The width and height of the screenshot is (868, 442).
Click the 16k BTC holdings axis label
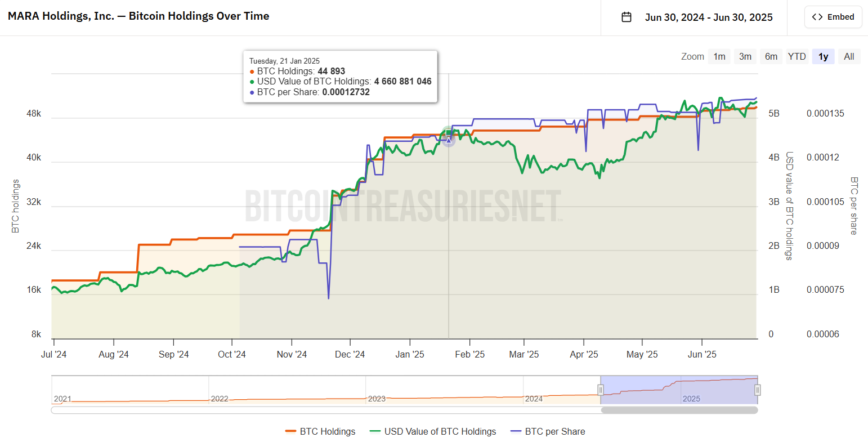tap(34, 289)
